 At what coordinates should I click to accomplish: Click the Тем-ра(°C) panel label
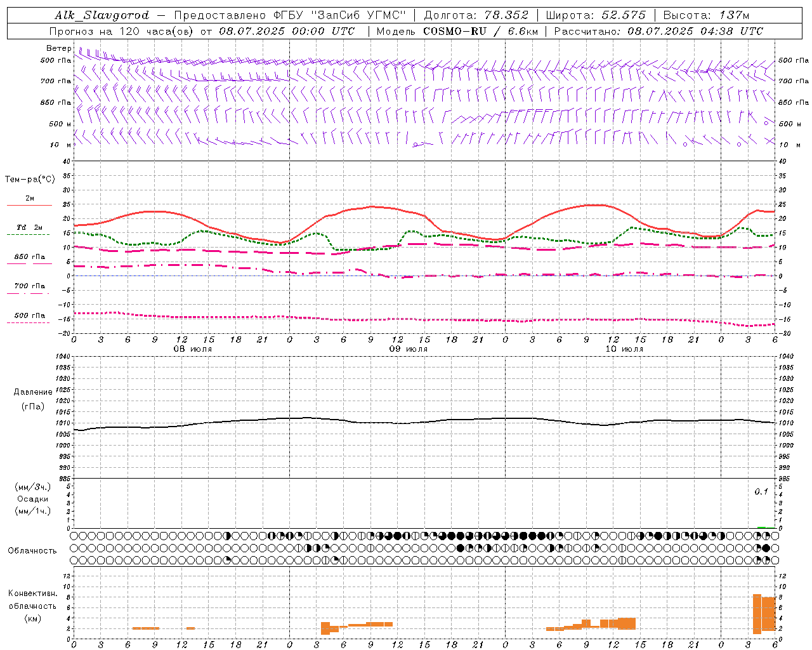click(x=30, y=180)
